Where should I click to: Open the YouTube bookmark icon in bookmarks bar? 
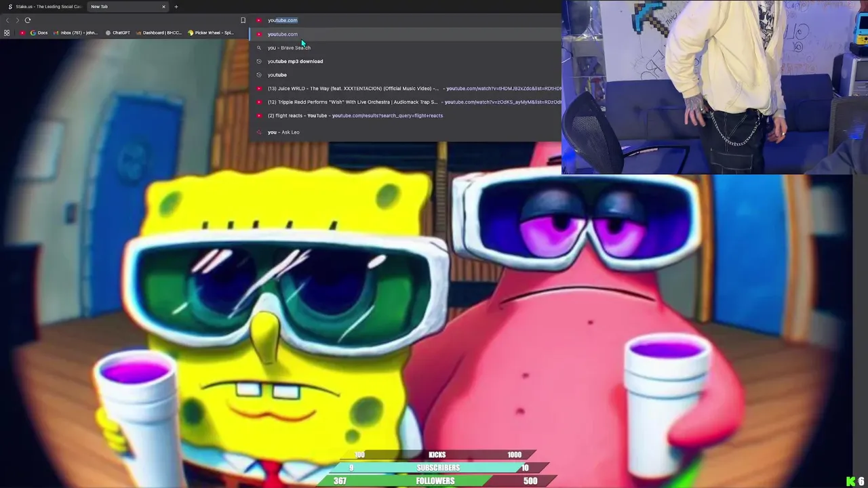[x=22, y=33]
